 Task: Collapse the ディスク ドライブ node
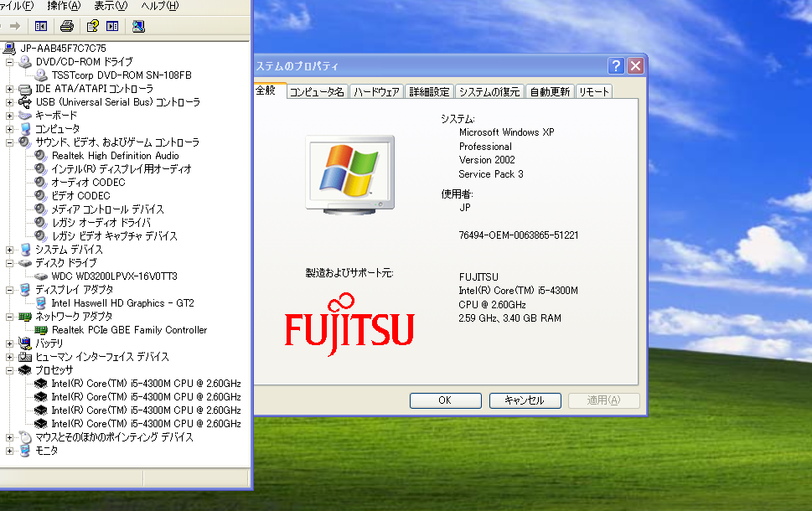coord(9,263)
